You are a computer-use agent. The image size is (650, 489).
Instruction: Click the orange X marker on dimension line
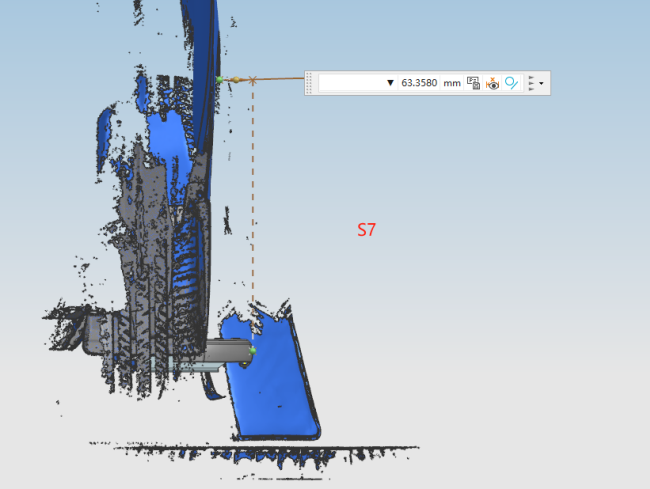tap(253, 79)
